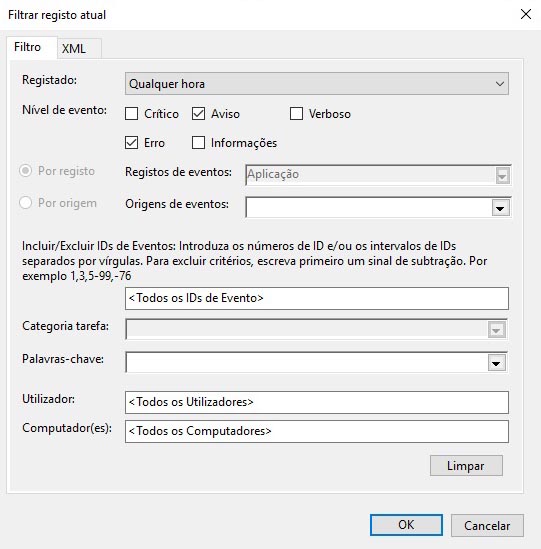The image size is (541, 549).
Task: Expand the Palavras-chave dropdown arrow
Action: 496,363
